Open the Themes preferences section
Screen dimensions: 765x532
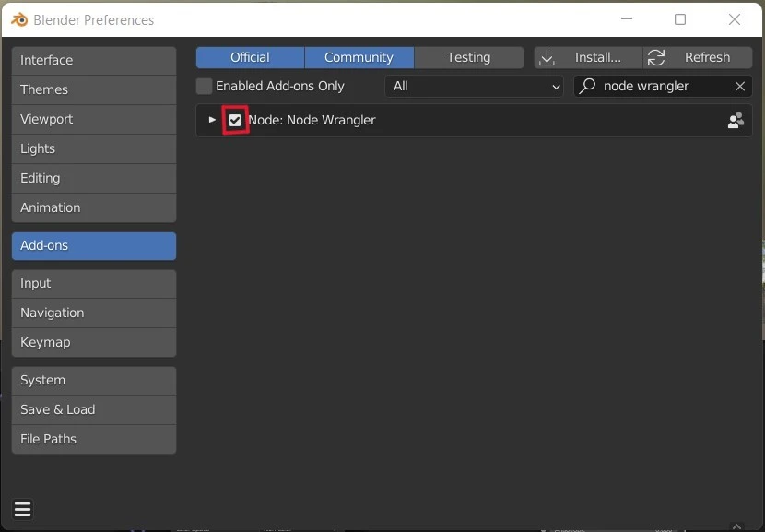[x=94, y=89]
